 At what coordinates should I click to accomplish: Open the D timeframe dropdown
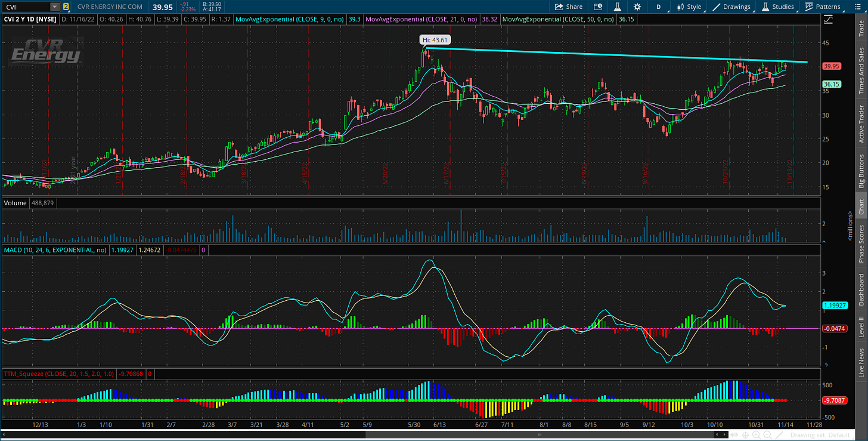click(x=659, y=7)
